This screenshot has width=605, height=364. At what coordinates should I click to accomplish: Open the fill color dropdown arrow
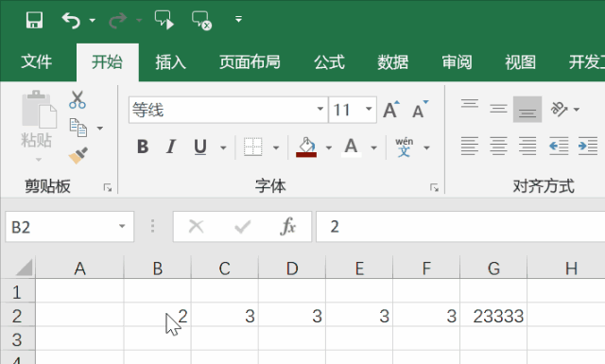click(x=329, y=147)
